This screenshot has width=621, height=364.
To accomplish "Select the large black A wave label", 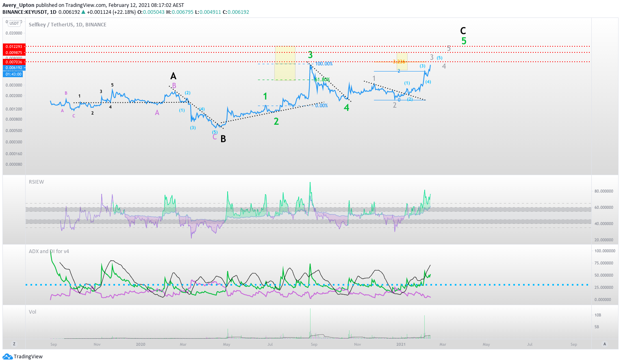I will tap(173, 76).
